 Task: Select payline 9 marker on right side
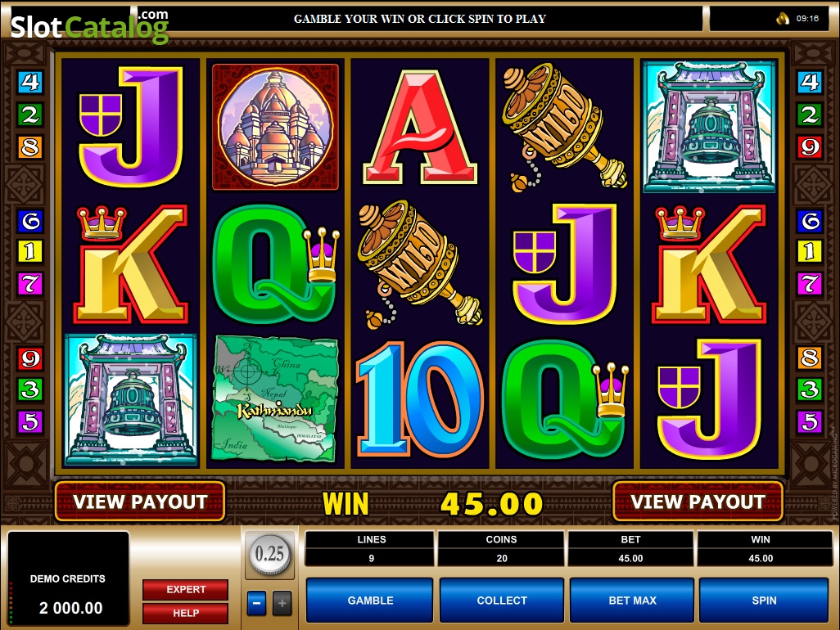[x=810, y=146]
